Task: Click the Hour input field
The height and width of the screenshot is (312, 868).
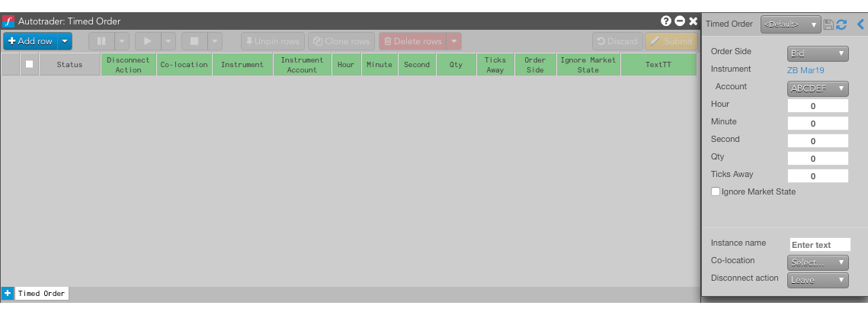Action: [x=818, y=106]
